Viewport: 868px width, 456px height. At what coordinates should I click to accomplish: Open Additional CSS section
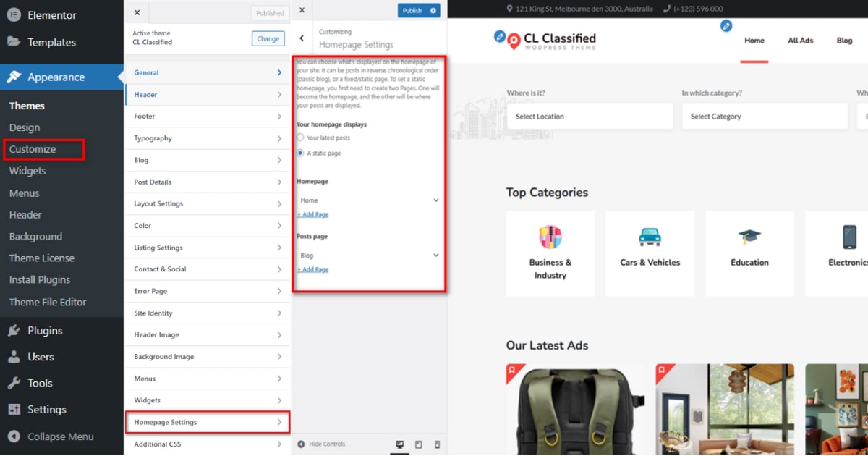click(208, 444)
